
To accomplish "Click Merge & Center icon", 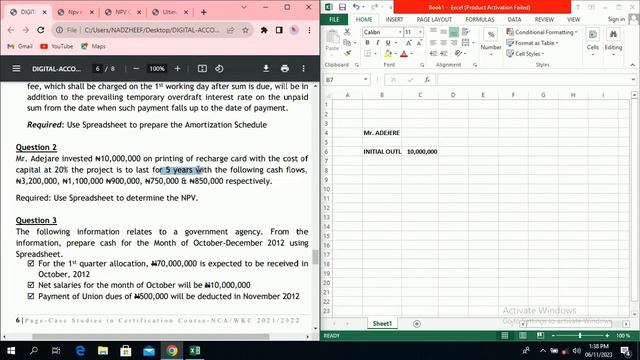I will pyautogui.click(x=465, y=42).
